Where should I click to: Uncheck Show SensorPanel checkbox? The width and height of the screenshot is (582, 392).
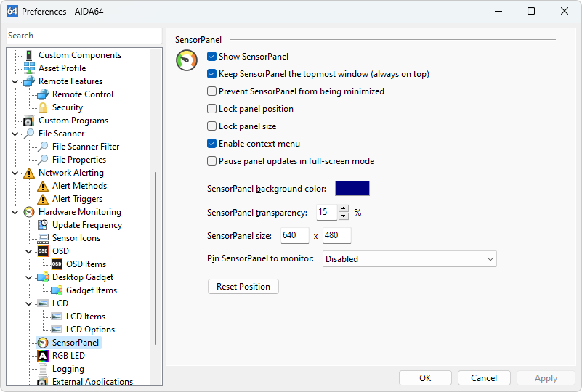(x=212, y=57)
